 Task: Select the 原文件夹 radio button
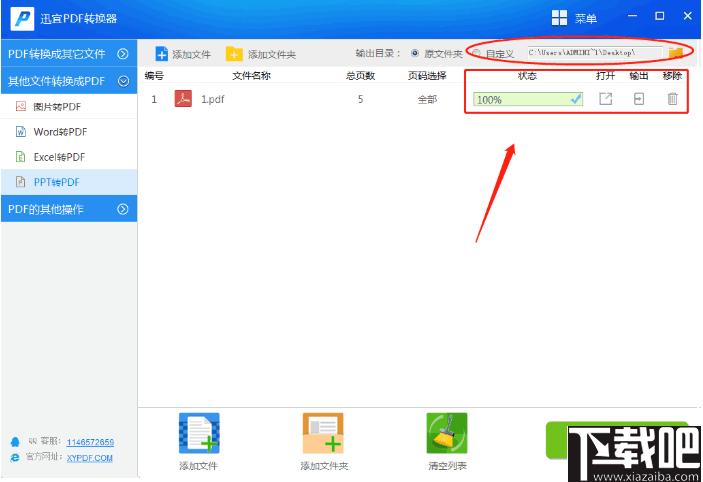click(x=415, y=53)
